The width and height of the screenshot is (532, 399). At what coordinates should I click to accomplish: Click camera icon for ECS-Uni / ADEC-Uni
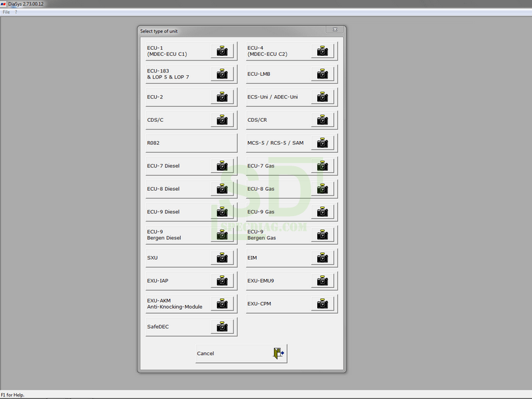tap(323, 96)
